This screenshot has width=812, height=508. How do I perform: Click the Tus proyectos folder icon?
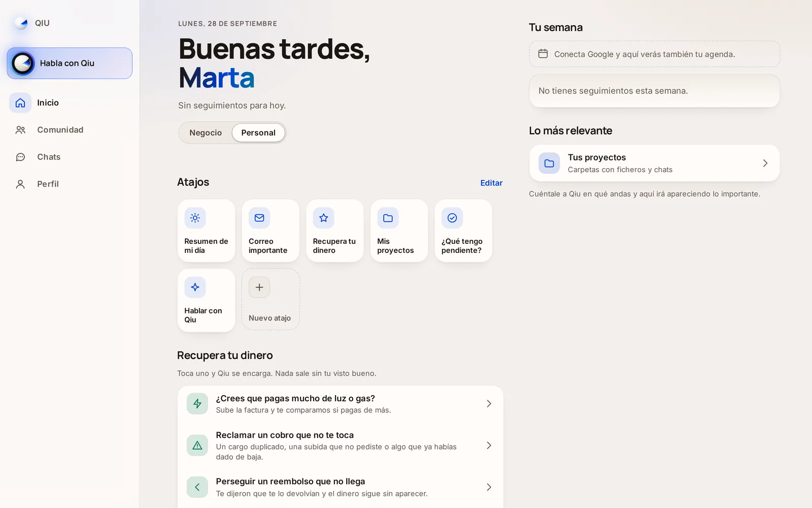(549, 163)
